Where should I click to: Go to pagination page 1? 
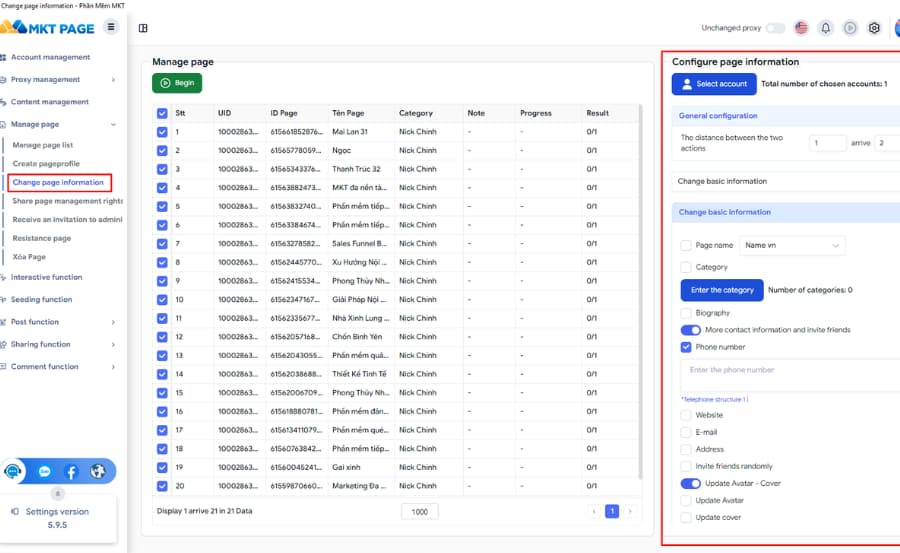tap(612, 511)
